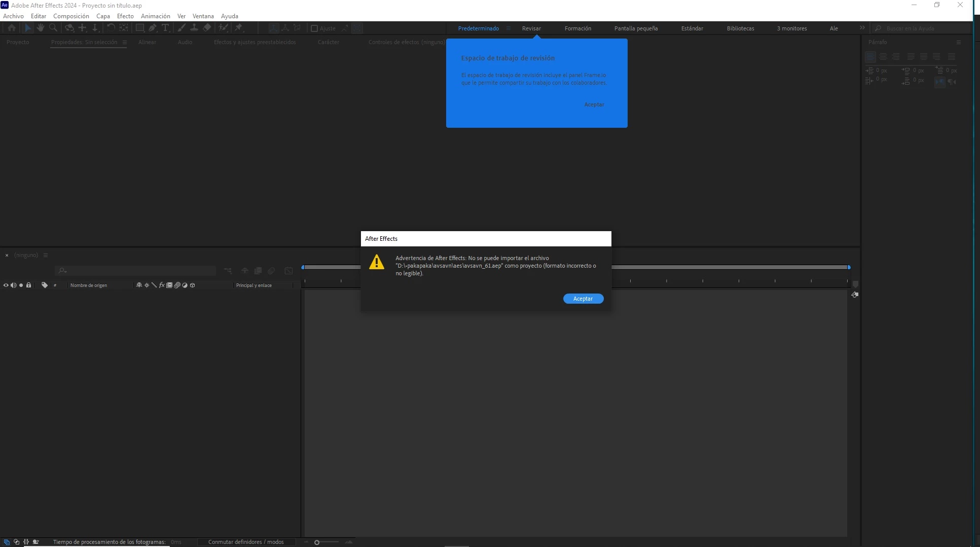Select right align text in Párrafo panel
Viewport: 980px width, 547px height.
896,57
